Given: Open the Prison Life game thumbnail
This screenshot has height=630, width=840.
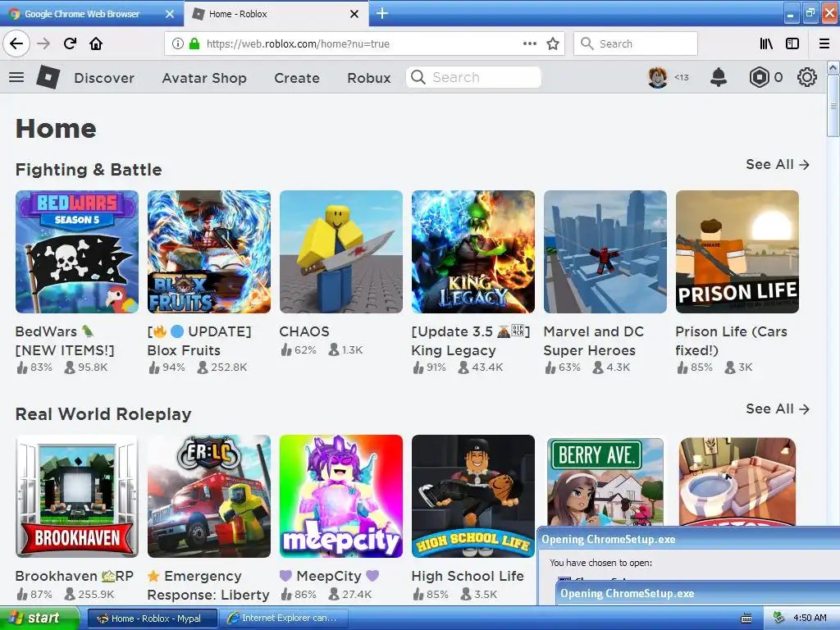Looking at the screenshot, I should (x=737, y=252).
